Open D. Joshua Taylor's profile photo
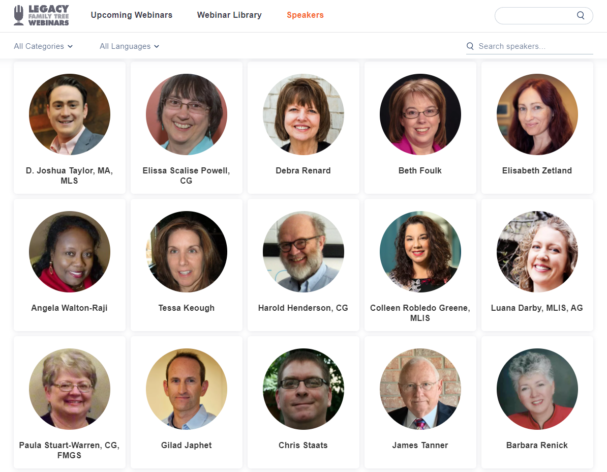607x472 pixels. (70, 114)
